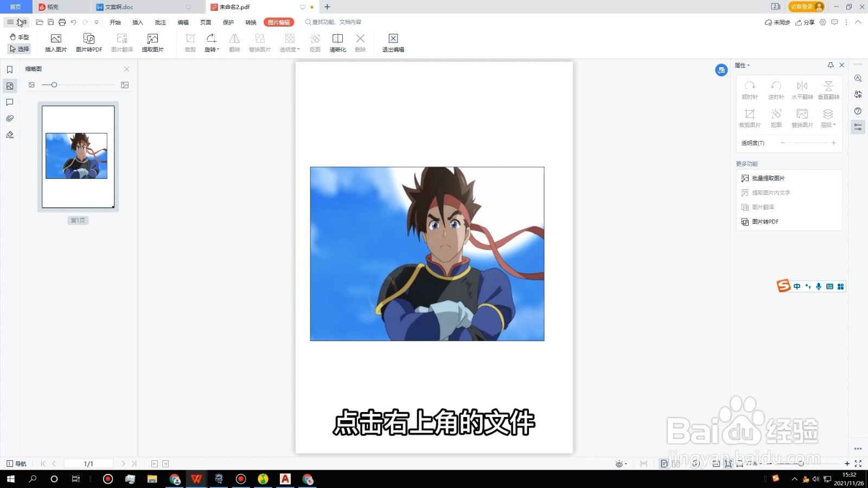
Task: Click the translate icon in right rail
Action: tap(858, 94)
